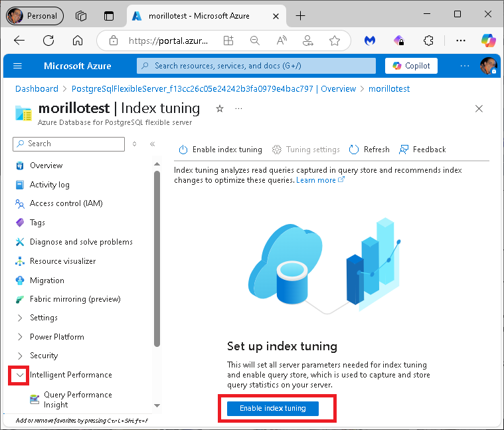Refresh the index tuning page
Screen dimensions: 504x430
(x=369, y=150)
